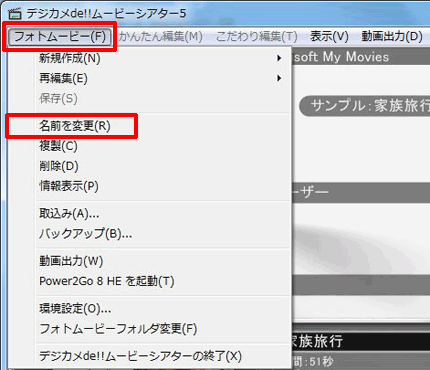Open the かんたん編集(M) menu
The width and height of the screenshot is (430, 370).
pos(160,36)
